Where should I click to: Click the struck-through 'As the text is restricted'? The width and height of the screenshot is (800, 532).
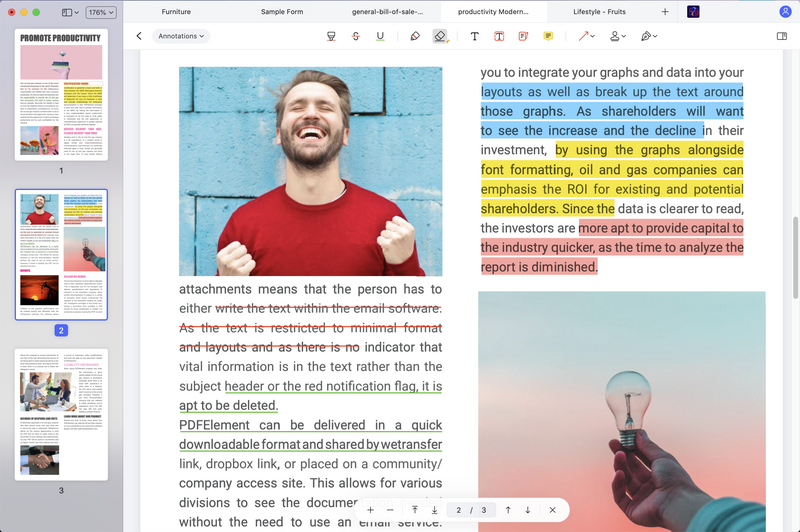click(x=252, y=328)
